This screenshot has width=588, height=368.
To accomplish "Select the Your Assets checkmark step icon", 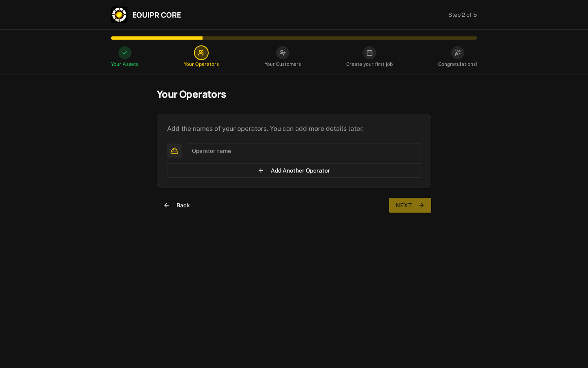I will (125, 53).
